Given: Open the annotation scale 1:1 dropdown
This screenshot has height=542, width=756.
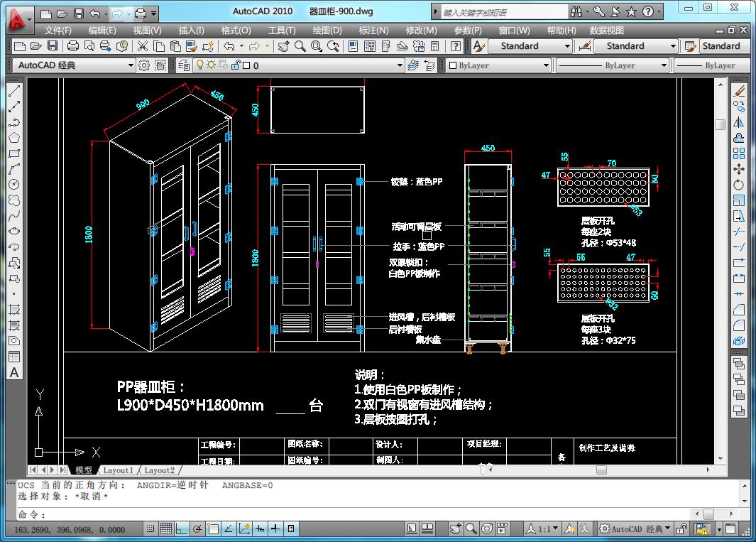Looking at the screenshot, I should (x=543, y=529).
